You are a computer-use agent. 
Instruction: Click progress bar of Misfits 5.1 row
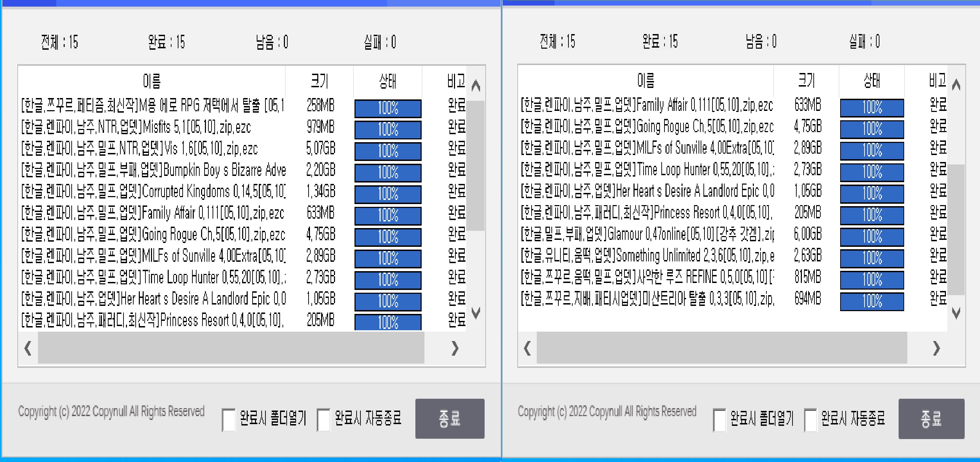pyautogui.click(x=388, y=130)
